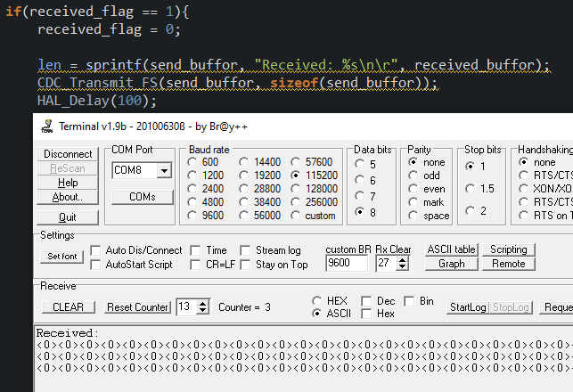
Task: Click the COMs button
Action: click(143, 197)
